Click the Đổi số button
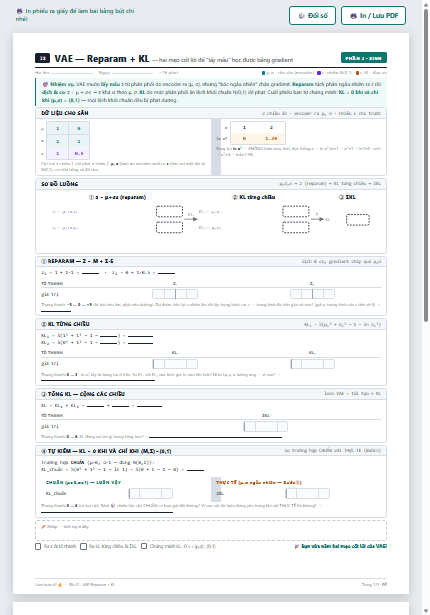Viewport: 430px width, 615px height. click(x=312, y=16)
